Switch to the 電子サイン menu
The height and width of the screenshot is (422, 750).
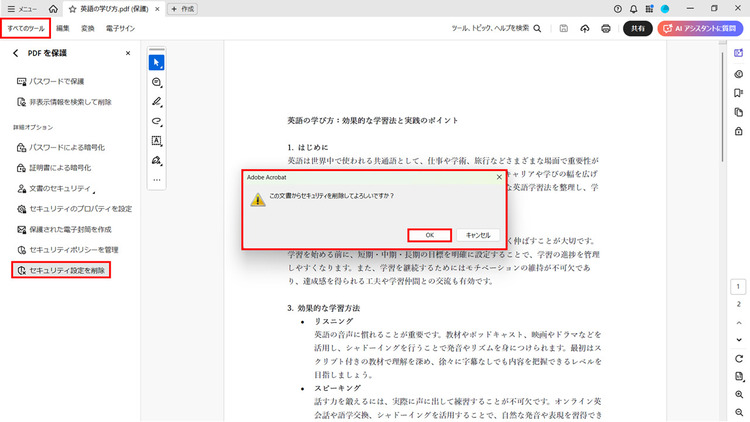coord(121,29)
